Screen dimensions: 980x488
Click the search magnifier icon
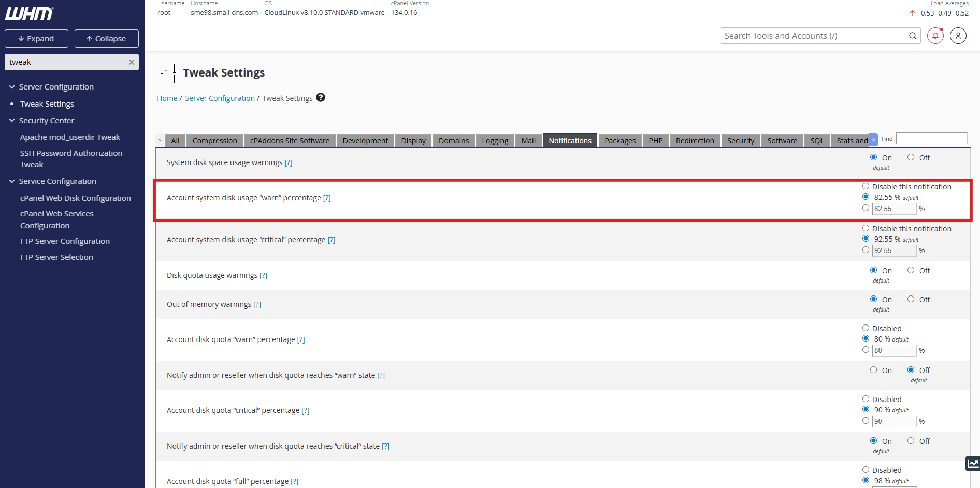pyautogui.click(x=912, y=36)
